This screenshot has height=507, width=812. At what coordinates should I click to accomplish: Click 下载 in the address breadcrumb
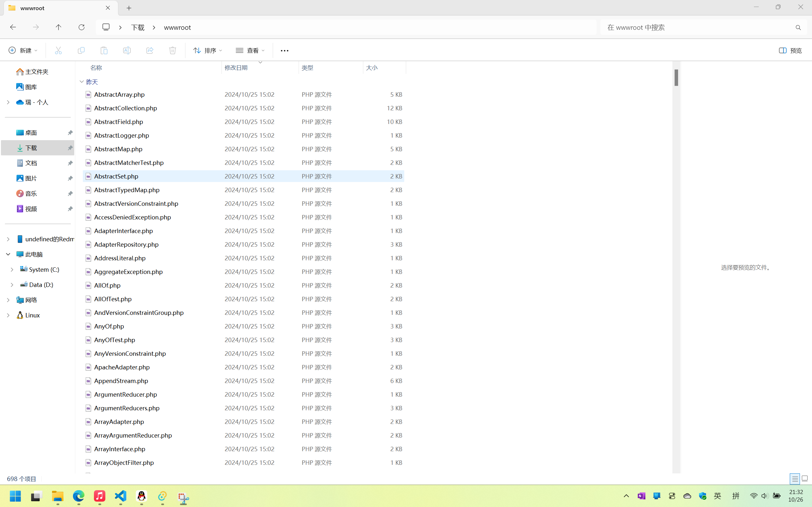138,28
